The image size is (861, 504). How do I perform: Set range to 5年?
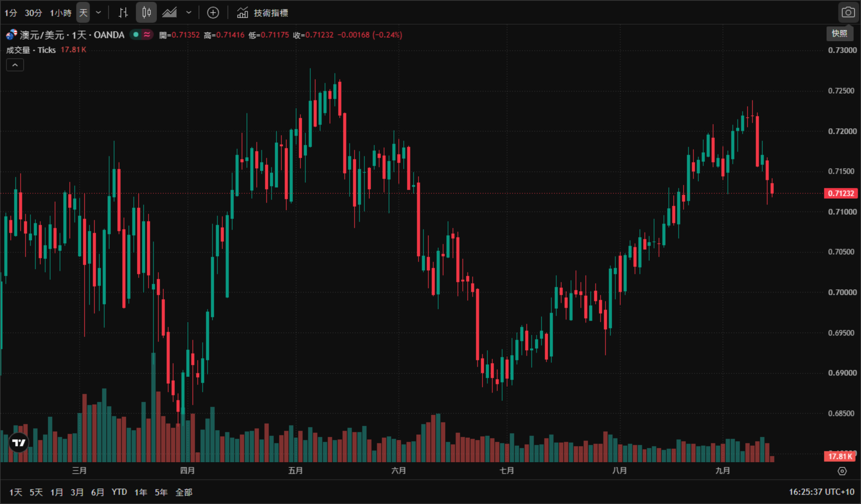(161, 492)
